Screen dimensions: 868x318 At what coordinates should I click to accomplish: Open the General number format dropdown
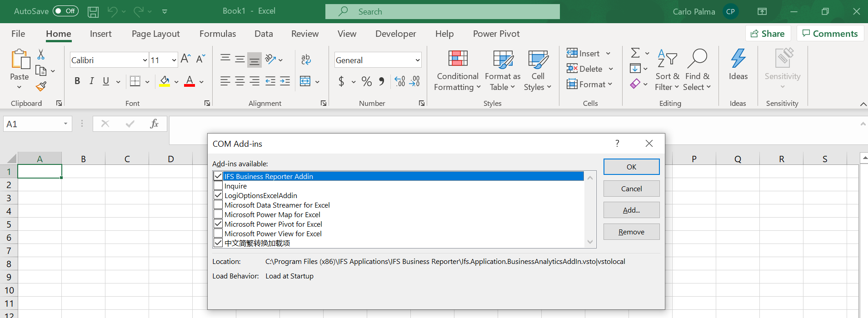[418, 60]
